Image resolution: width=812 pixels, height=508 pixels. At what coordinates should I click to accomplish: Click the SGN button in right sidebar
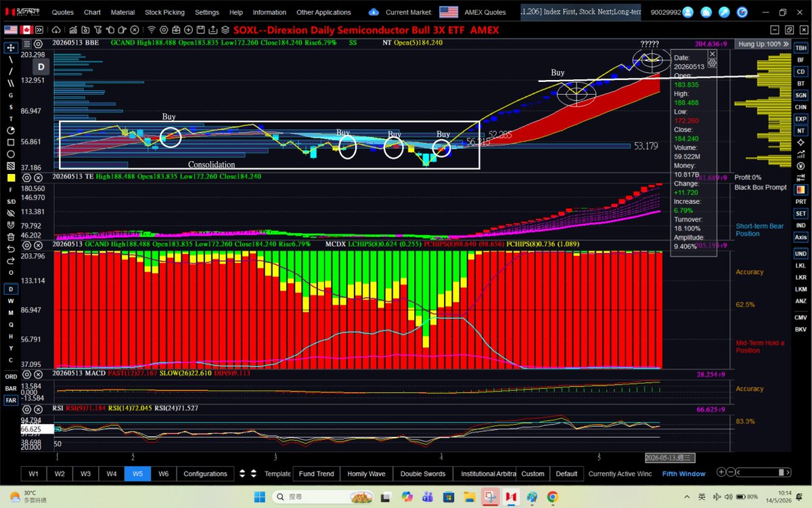[x=800, y=95]
